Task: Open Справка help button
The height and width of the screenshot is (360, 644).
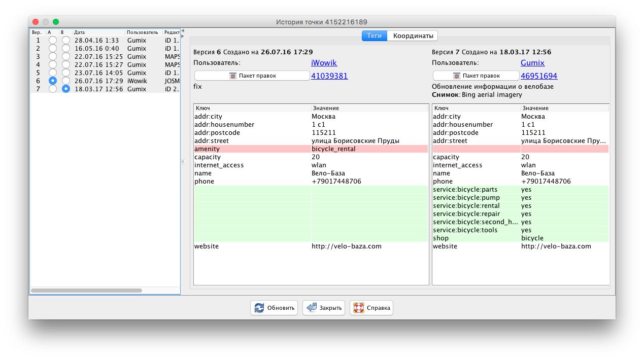Action: 371,308
